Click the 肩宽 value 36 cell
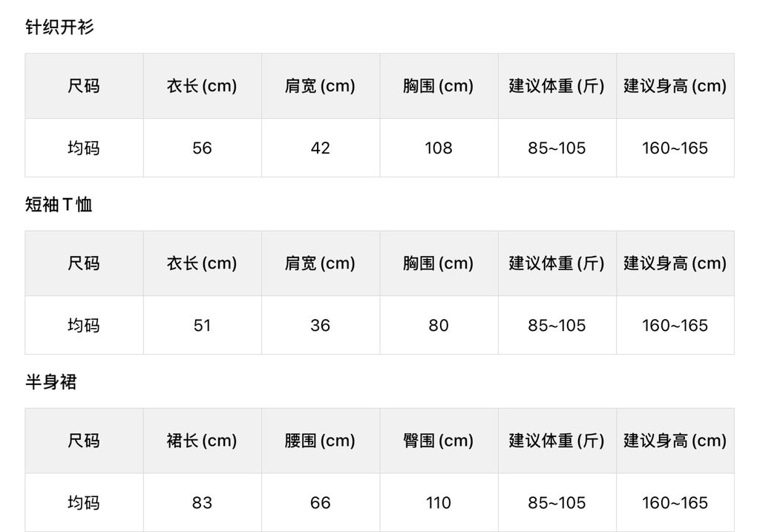Image resolution: width=760 pixels, height=532 pixels. [320, 325]
